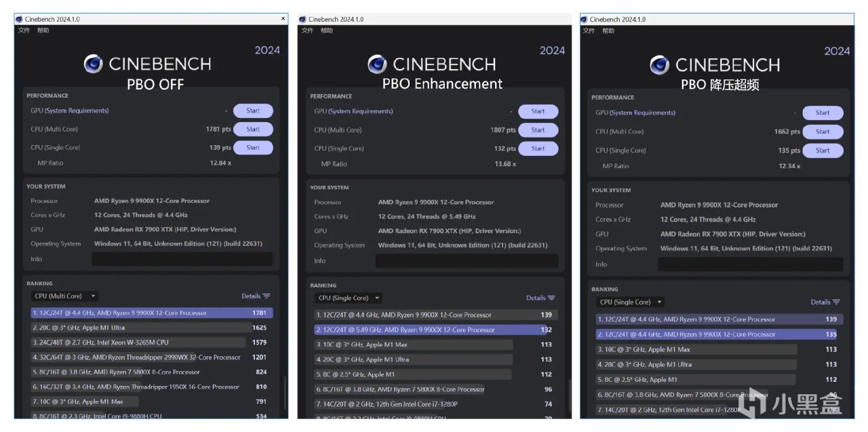Start CPU Multi Core test, PBO 降压超频 window
The width and height of the screenshot is (868, 432).
coord(823,132)
